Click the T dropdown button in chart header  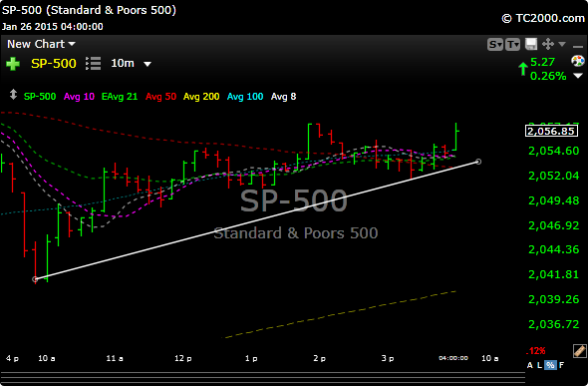pos(512,44)
